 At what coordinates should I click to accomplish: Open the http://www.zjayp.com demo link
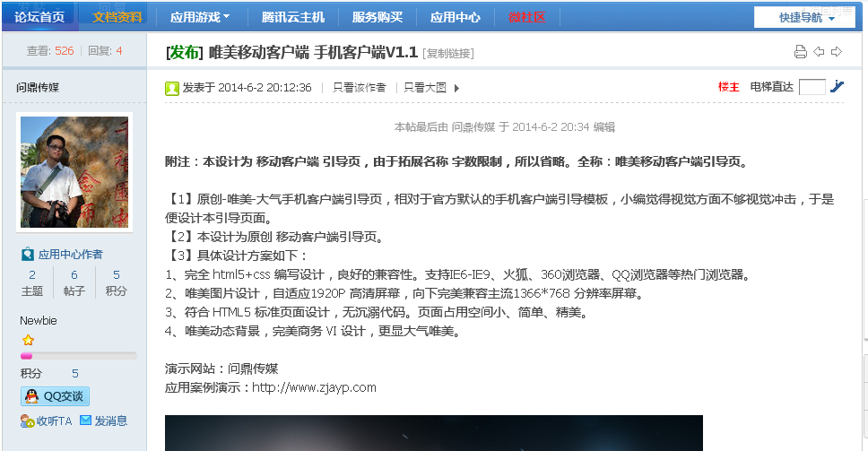tap(314, 387)
